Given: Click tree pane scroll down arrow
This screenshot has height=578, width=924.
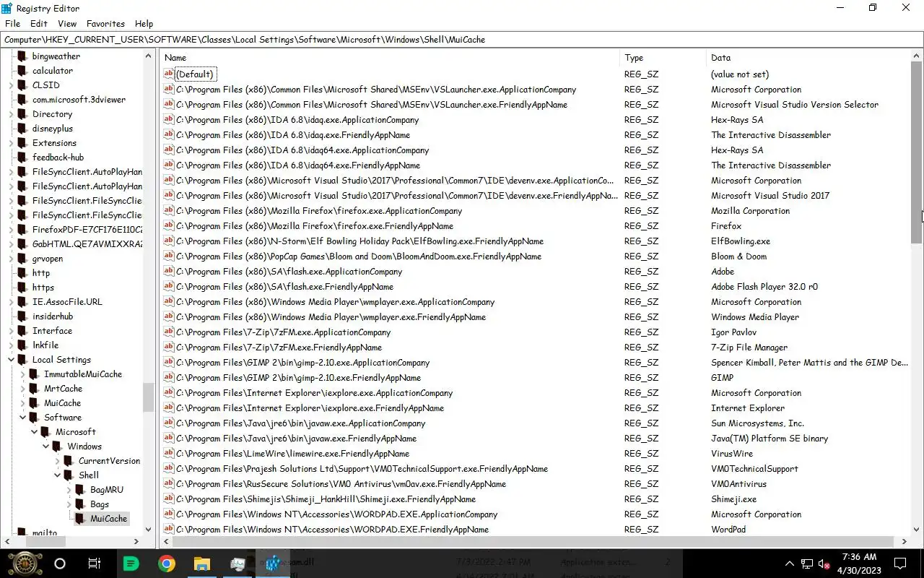Looking at the screenshot, I should point(148,530).
